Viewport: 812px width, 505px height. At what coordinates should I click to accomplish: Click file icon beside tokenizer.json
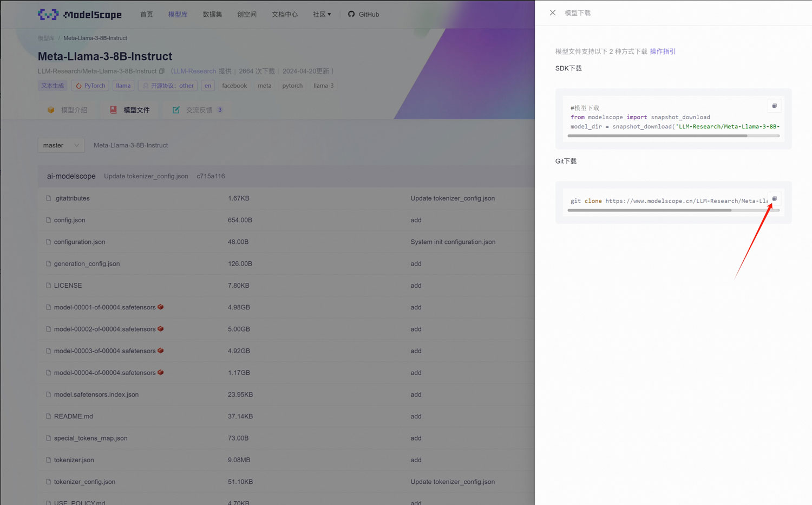click(x=49, y=460)
